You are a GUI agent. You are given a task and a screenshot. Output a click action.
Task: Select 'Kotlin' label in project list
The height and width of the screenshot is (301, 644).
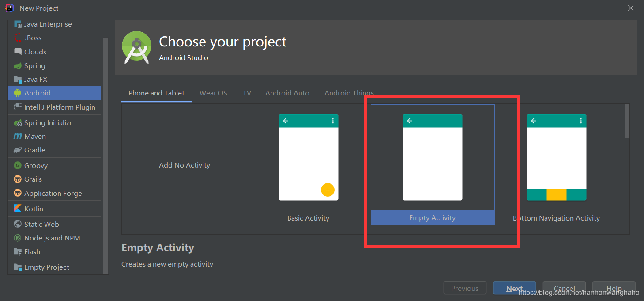point(34,209)
